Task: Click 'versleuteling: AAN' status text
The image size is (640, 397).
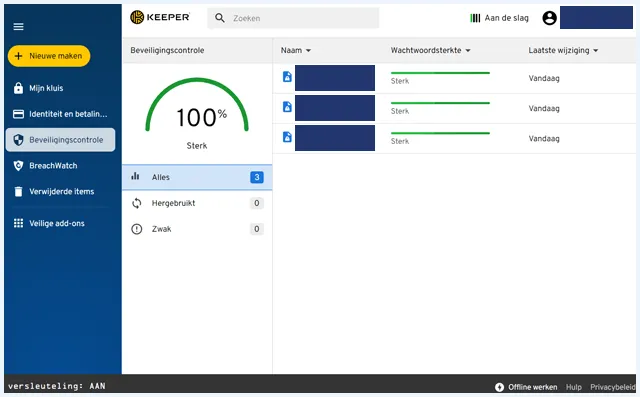Action: (x=57, y=386)
